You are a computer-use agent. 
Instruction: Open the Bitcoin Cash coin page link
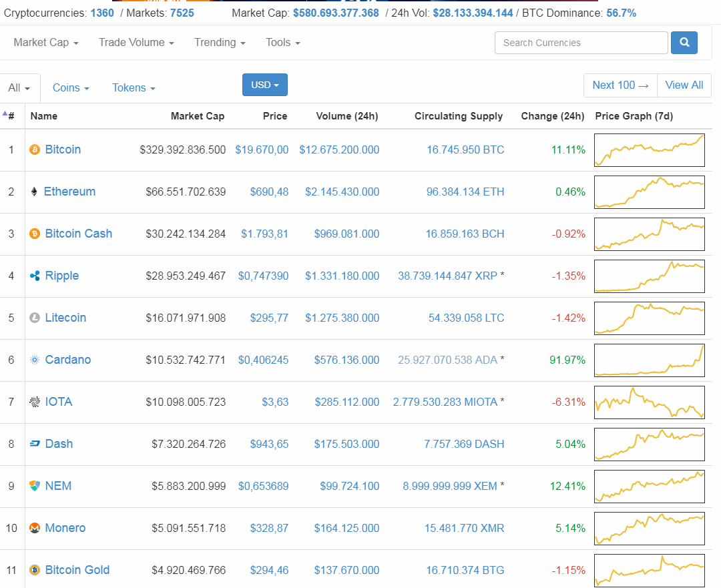coord(78,234)
